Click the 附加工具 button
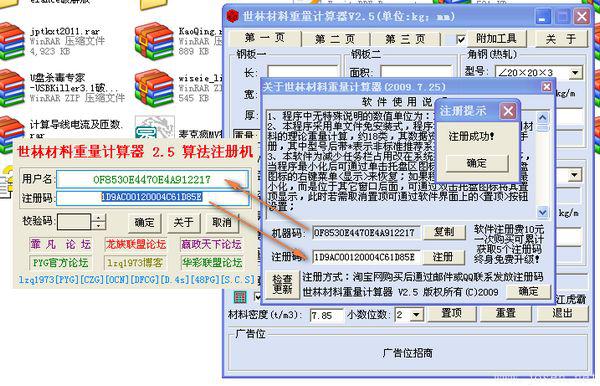This screenshot has height=386, width=600. 496,39
